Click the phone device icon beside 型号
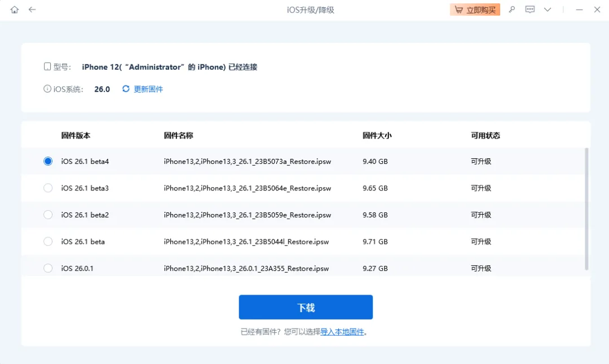 coord(47,66)
